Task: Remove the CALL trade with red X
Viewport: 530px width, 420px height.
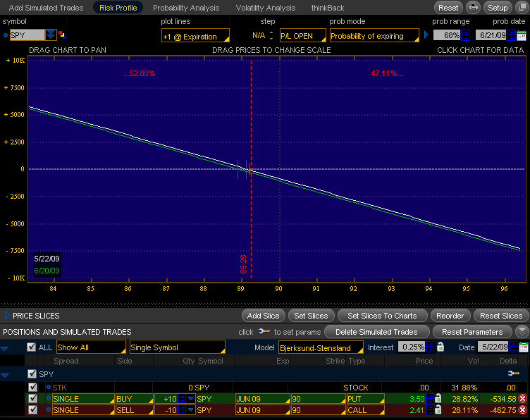Action: tap(522, 410)
